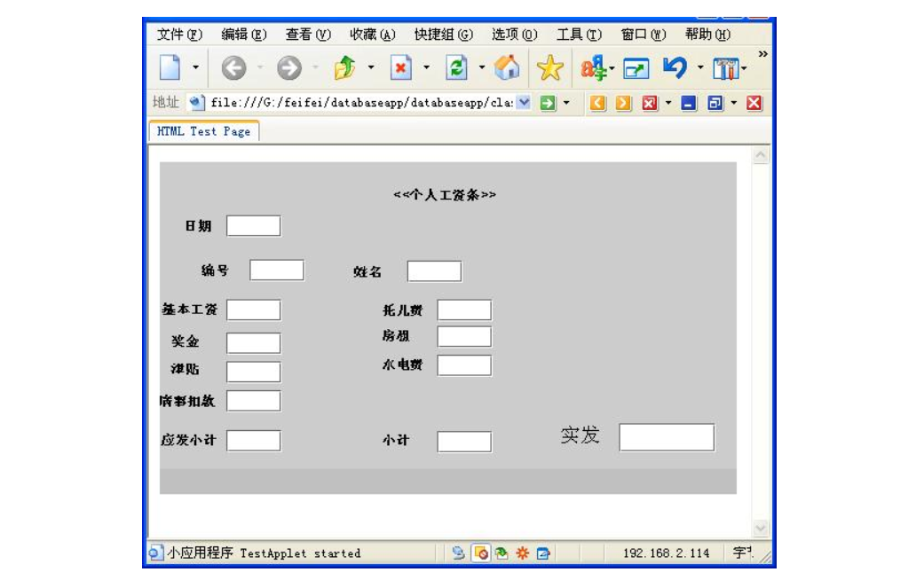Open dropdown arrow beside New page icon
The image size is (924, 580).
pyautogui.click(x=195, y=68)
